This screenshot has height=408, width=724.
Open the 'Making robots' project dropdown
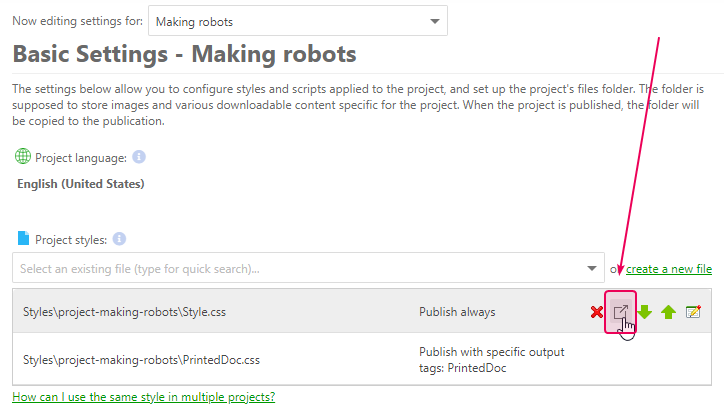298,21
